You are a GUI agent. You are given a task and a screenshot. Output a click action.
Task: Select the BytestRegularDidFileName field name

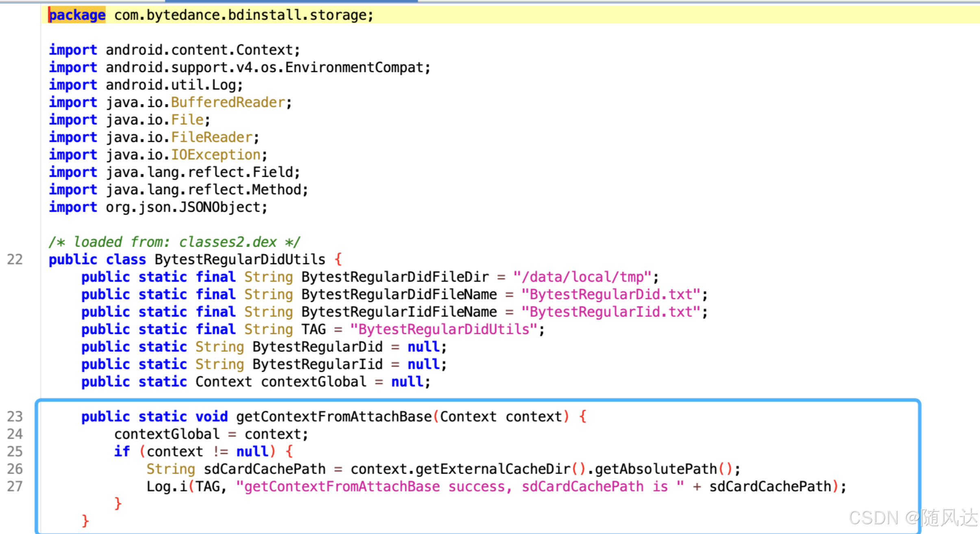coord(399,295)
